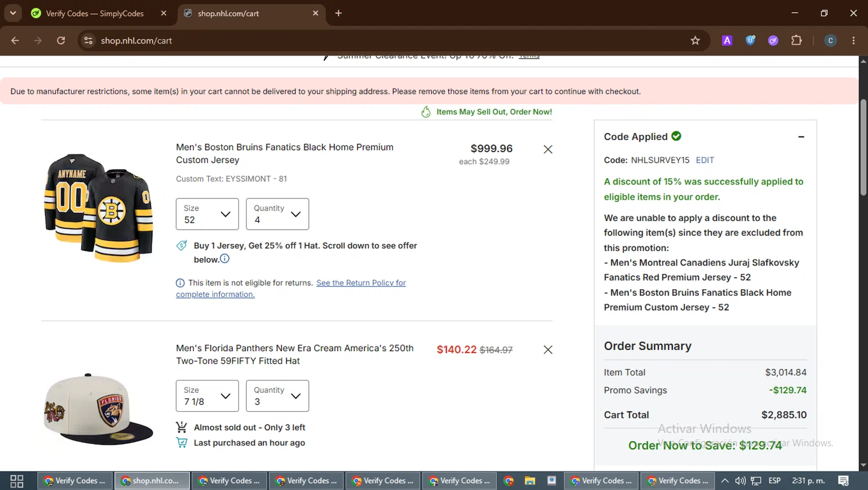Viewport: 868px width, 490px height.
Task: Close the Verify Codes — SimplyCodes tab
Action: click(x=164, y=13)
